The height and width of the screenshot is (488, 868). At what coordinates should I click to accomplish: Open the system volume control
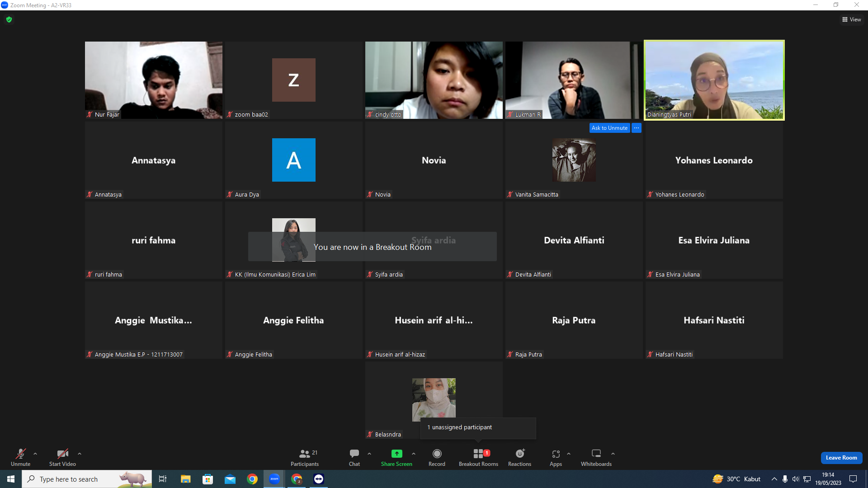coord(796,479)
